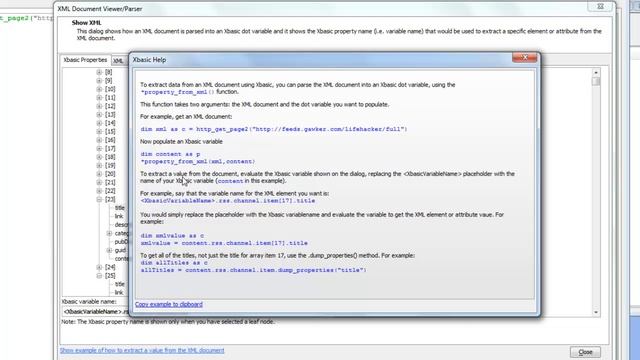Expand tree node [18]
Viewport: 640px width, 360px height.
[99, 157]
